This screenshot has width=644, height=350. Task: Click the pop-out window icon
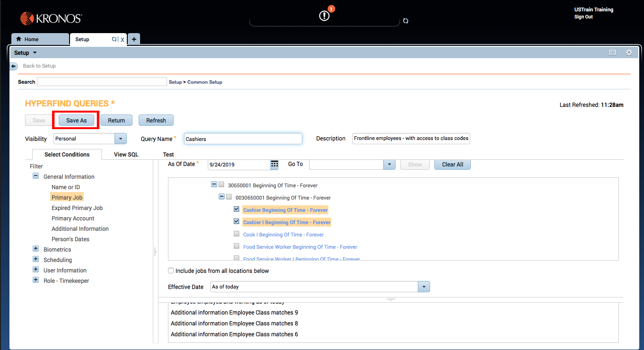(612, 52)
